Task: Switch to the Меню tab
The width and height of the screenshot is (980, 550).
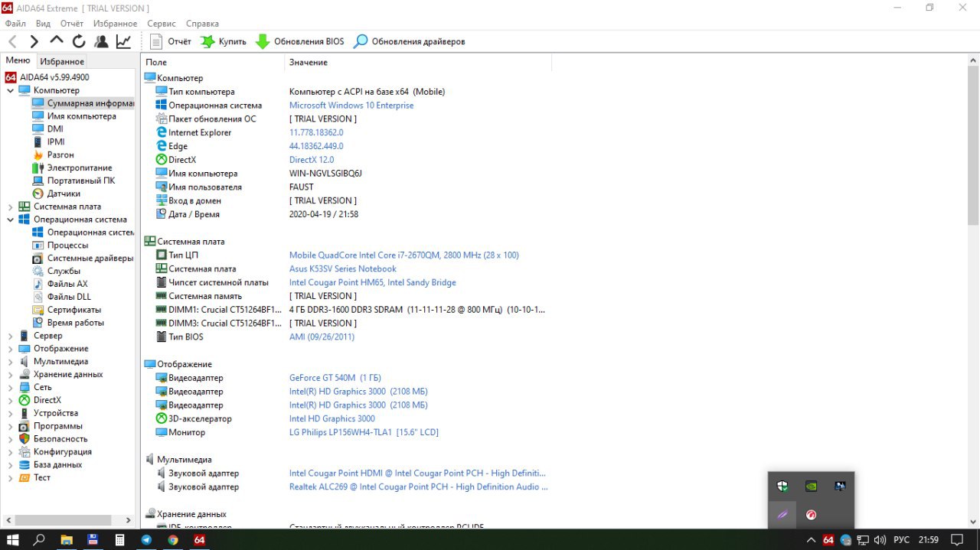Action: [x=18, y=60]
